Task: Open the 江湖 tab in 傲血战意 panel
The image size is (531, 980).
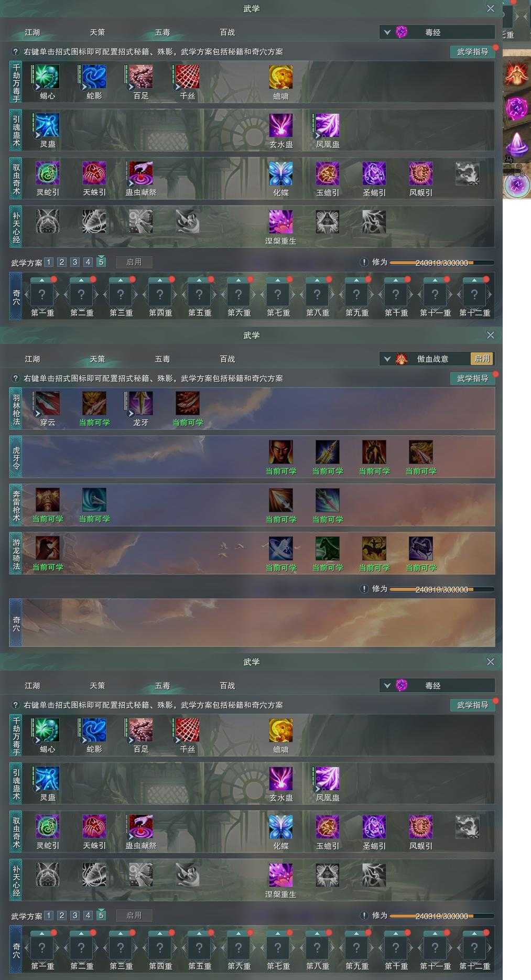Action: tap(32, 359)
